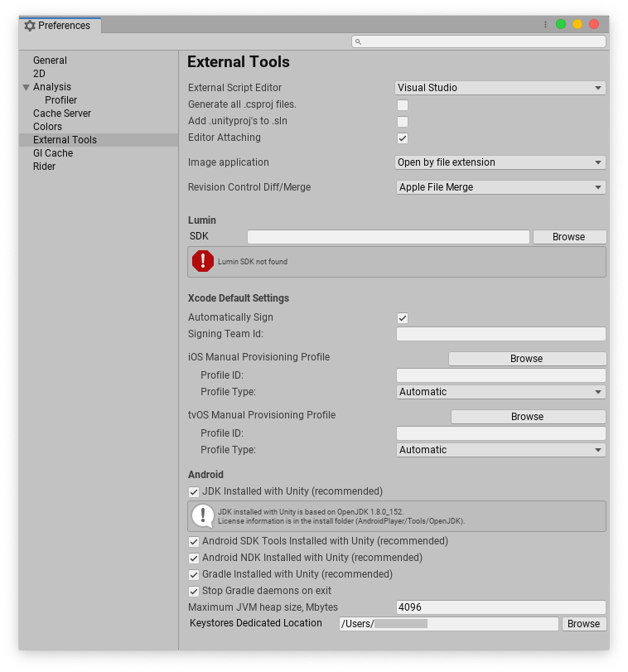Close the Preferences window with red button
Image resolution: width=628 pixels, height=672 pixels.
pos(594,24)
